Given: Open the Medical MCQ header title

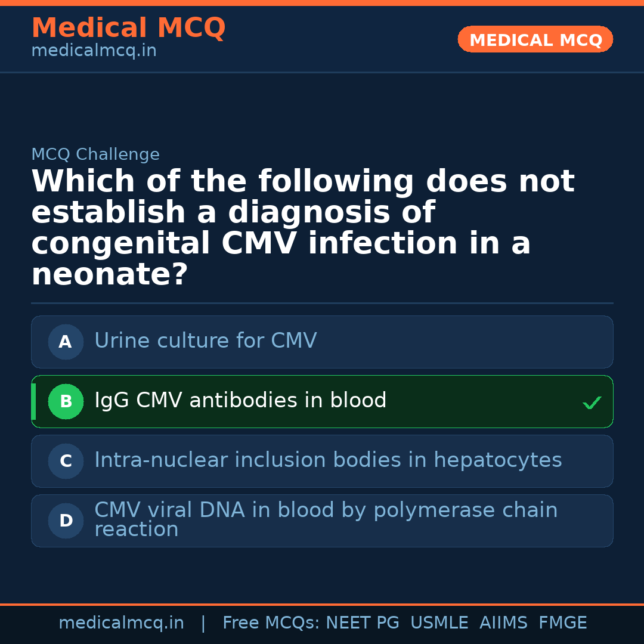Looking at the screenshot, I should (128, 28).
